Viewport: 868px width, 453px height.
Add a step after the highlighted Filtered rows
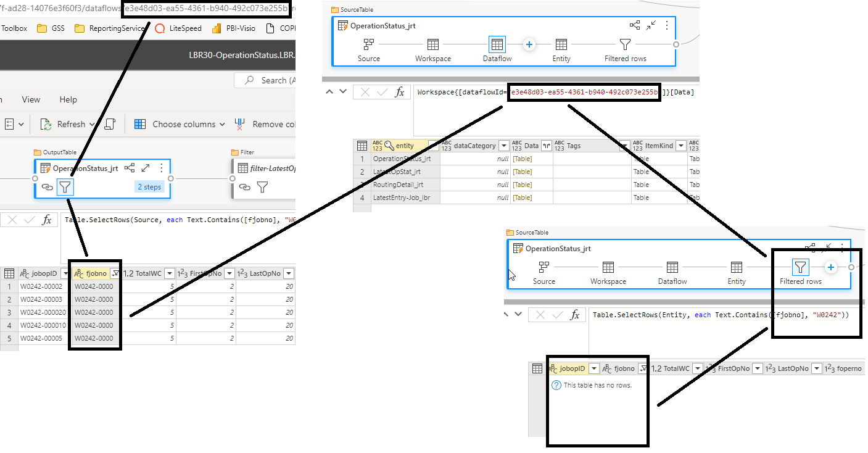point(831,267)
